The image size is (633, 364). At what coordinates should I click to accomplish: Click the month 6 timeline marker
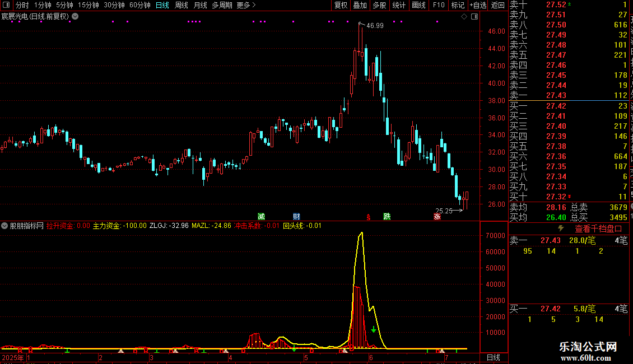click(371, 357)
